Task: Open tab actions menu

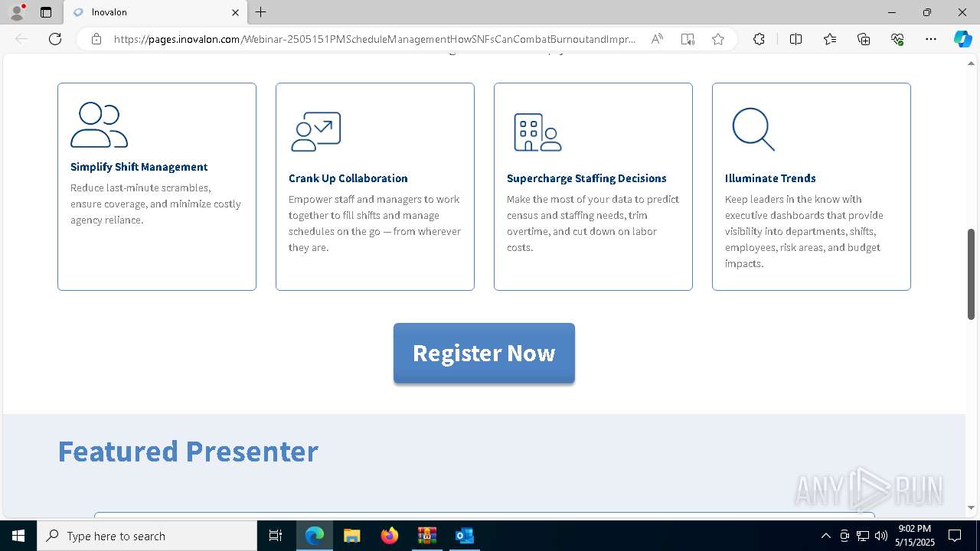Action: [46, 12]
